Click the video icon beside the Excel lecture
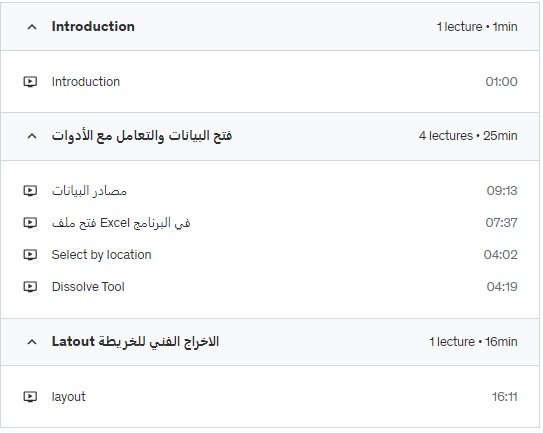 [30, 223]
